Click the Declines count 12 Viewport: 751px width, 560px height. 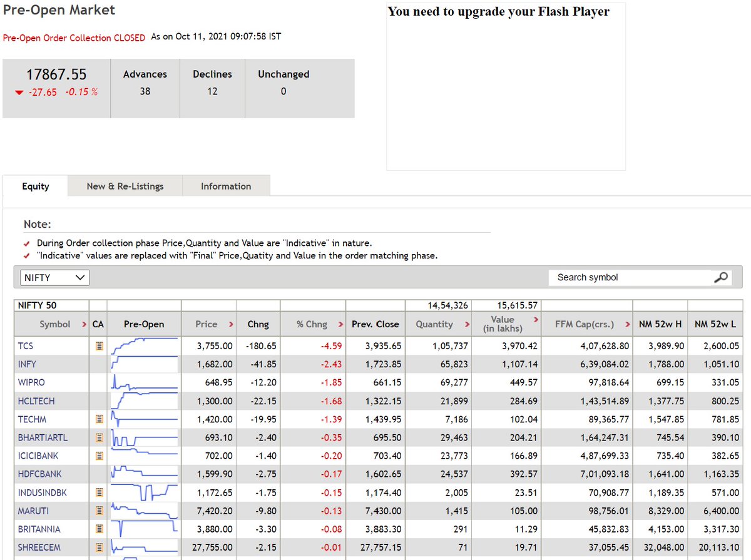pos(213,91)
